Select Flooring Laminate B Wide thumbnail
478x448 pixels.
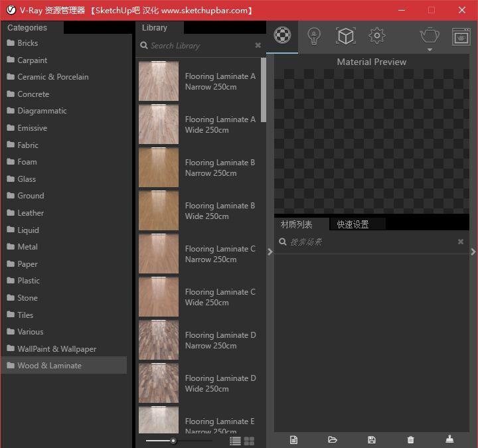[159, 210]
